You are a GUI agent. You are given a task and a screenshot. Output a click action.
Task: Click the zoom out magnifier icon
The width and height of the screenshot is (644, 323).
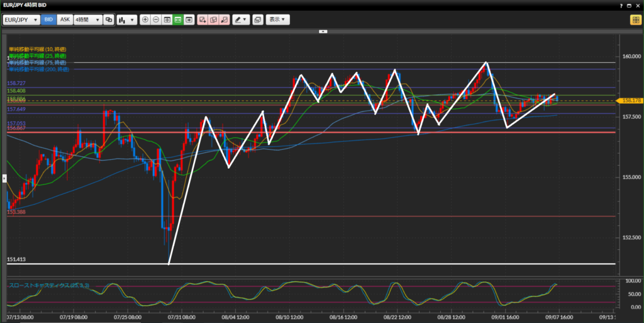click(x=156, y=20)
